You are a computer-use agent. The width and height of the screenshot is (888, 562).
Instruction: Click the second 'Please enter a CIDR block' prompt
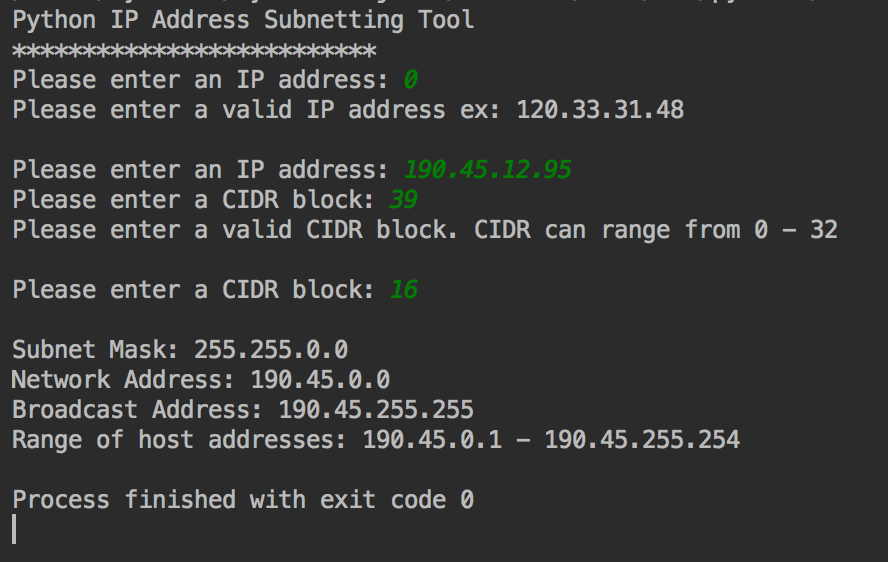coord(194,290)
